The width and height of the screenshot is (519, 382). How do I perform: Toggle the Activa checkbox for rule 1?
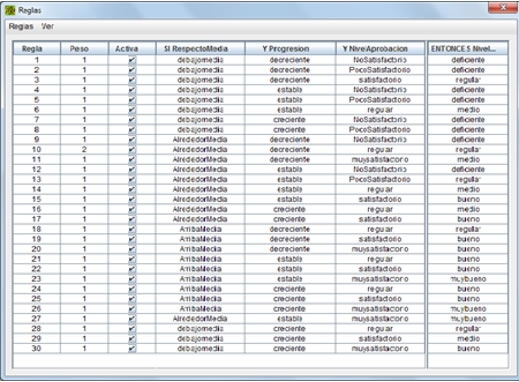point(132,60)
